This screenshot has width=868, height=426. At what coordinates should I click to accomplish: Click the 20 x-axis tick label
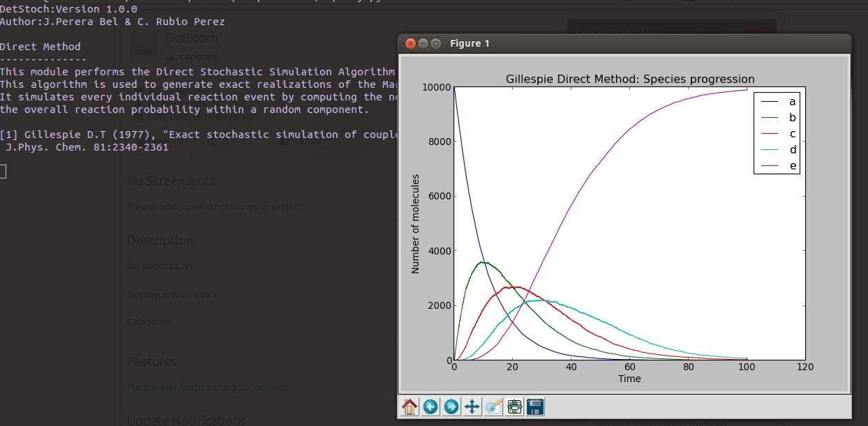coord(513,367)
